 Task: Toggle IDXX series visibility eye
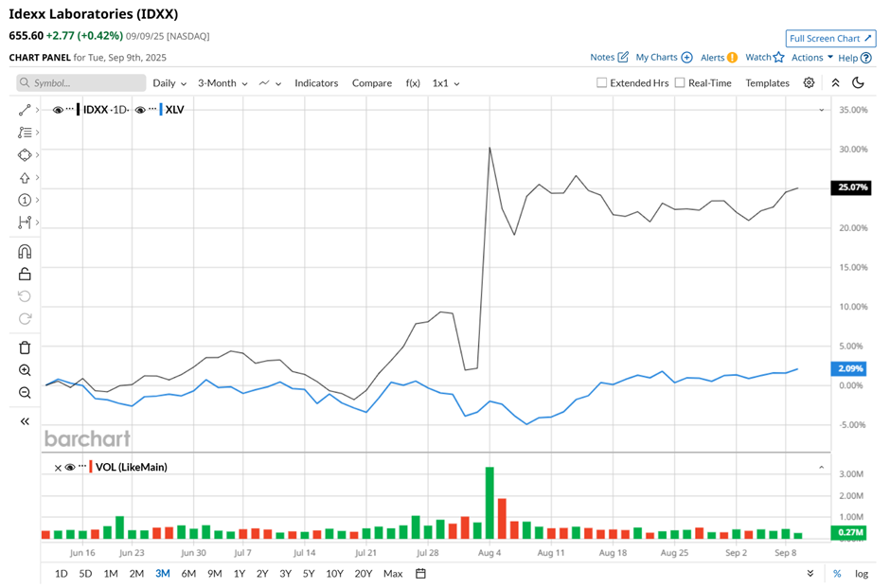58,110
